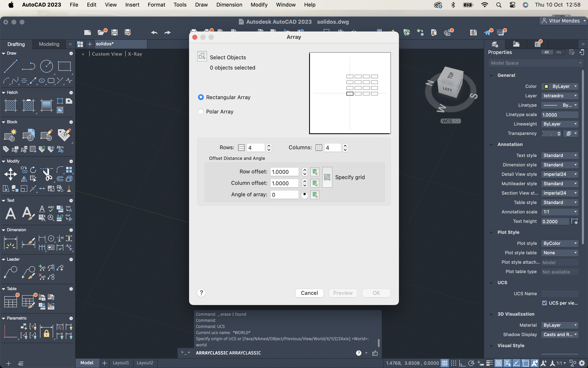Click the parametric Lock constraint icon

coord(46,332)
